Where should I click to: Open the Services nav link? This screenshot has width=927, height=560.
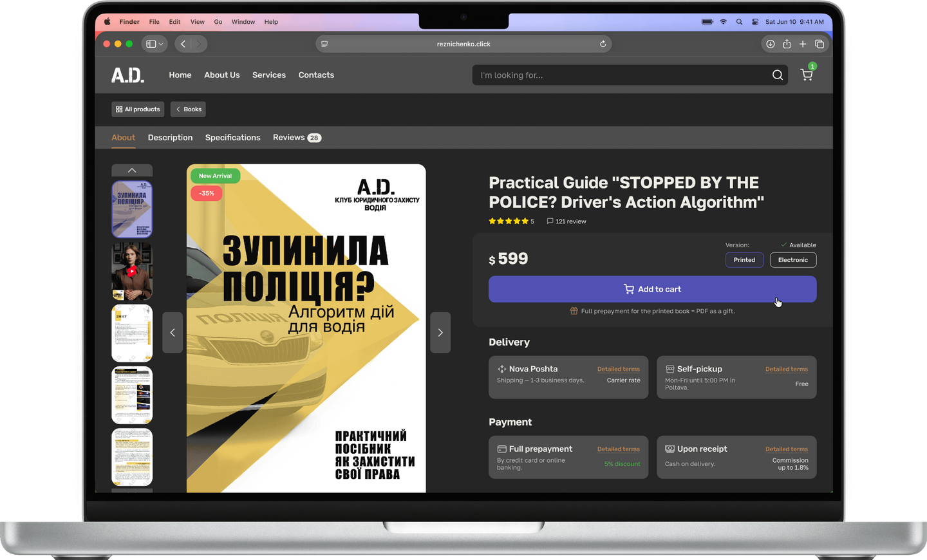click(x=269, y=75)
